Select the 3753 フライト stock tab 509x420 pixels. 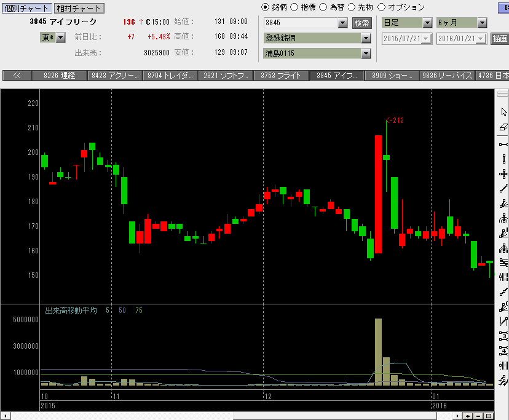coord(281,76)
